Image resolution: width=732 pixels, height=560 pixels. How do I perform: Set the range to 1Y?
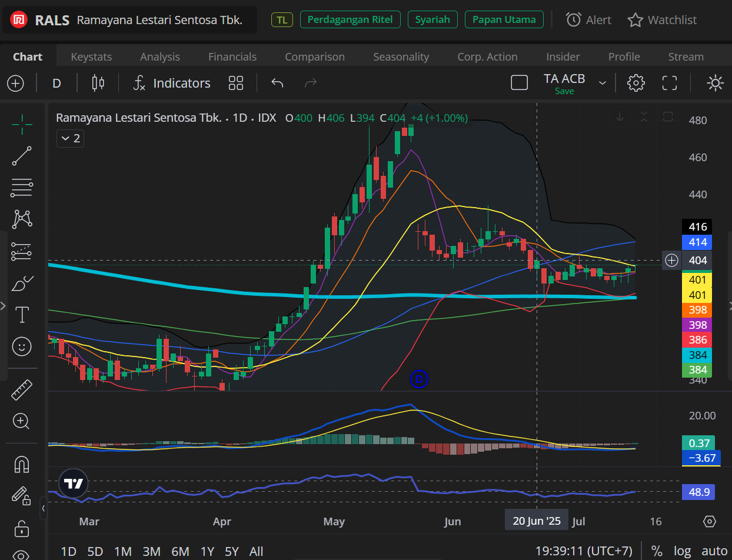(207, 551)
